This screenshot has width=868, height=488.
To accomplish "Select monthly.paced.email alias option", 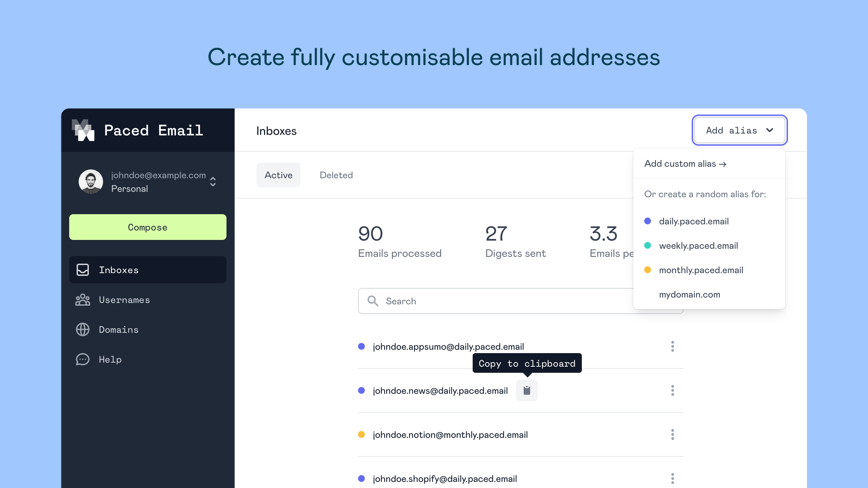I will [x=701, y=270].
